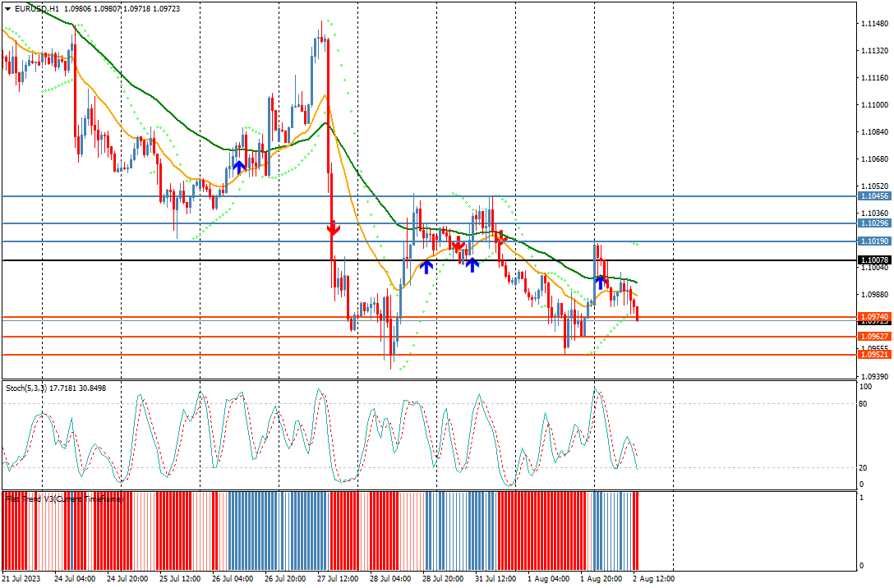This screenshot has width=894, height=588.
Task: Select the large red down arrow after the 27 Jul drop
Action: coord(334,228)
